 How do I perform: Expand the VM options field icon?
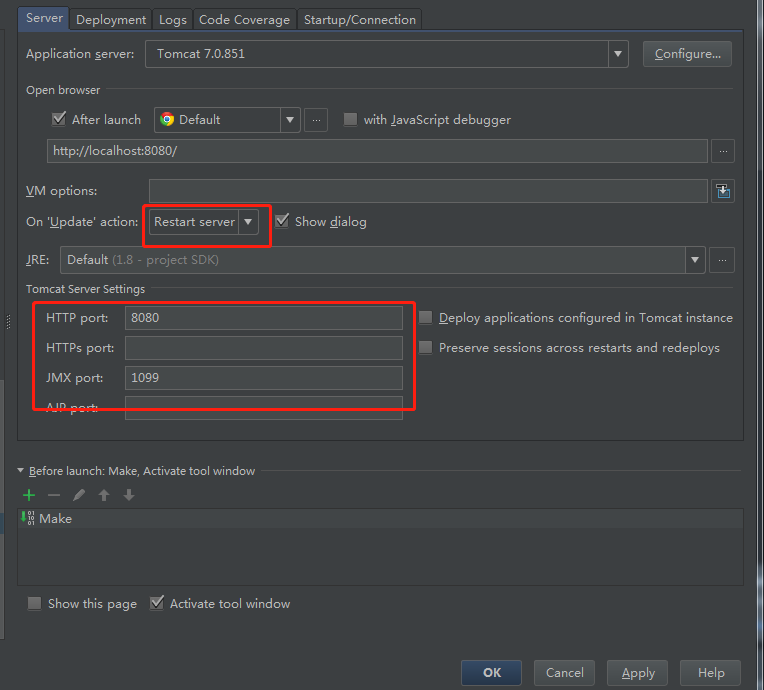(723, 191)
